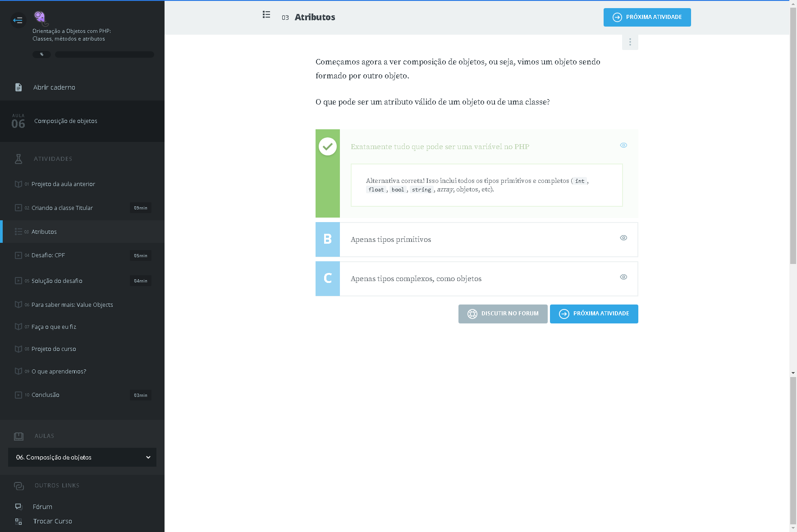The height and width of the screenshot is (532, 797).
Task: Click the Trocar Curso icon
Action: [18, 521]
